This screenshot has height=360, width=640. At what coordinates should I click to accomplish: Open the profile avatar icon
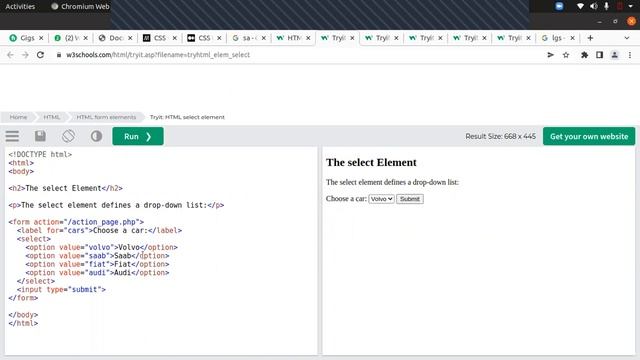614,55
